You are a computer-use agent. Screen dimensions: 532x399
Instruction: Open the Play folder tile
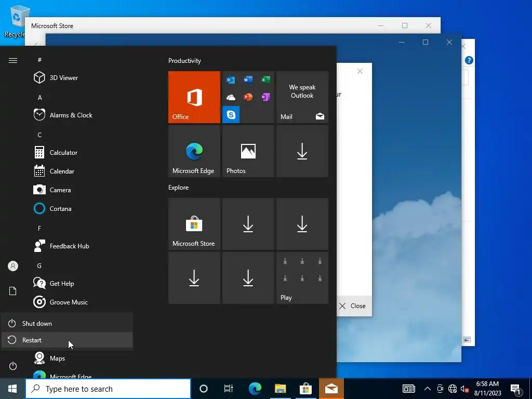click(x=302, y=278)
